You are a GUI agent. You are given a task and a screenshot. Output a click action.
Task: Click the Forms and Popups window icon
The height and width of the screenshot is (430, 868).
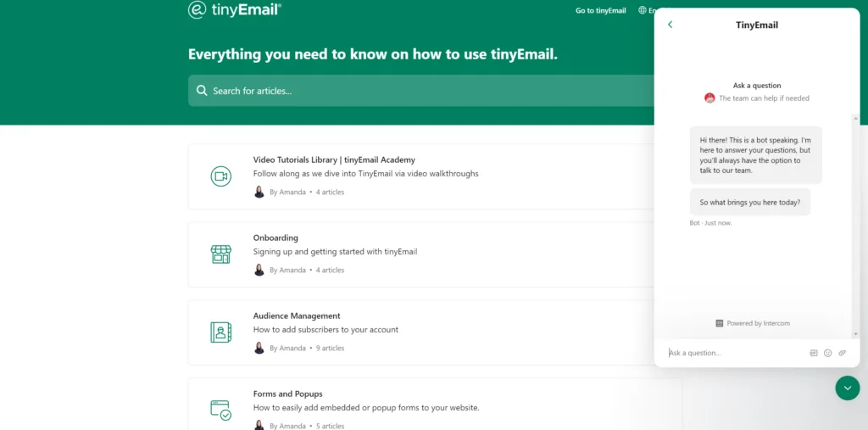220,410
